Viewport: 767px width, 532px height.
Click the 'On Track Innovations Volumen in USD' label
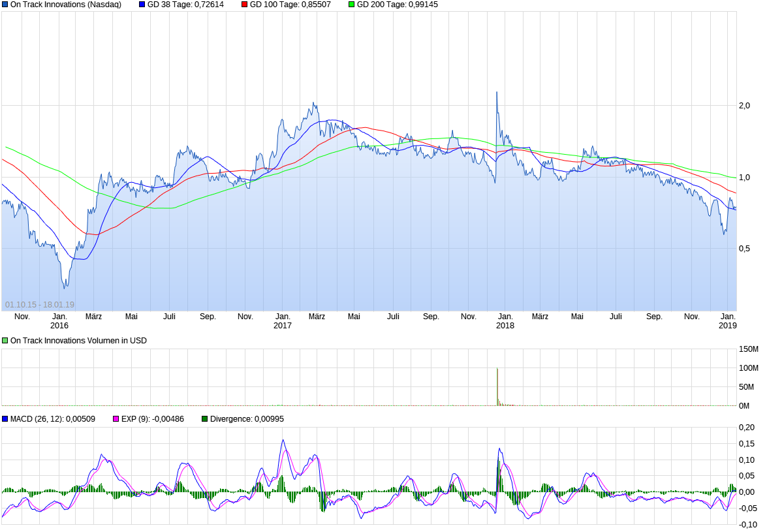[x=78, y=341]
